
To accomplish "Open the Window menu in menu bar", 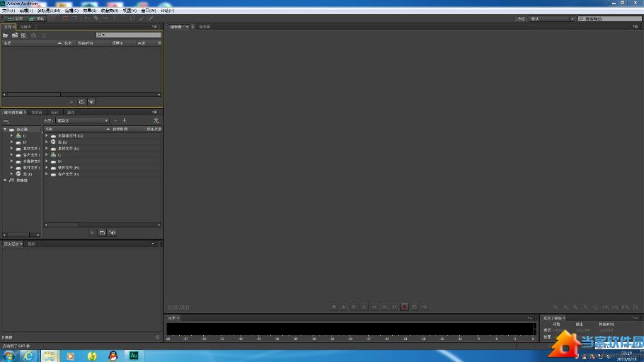I will [x=149, y=11].
